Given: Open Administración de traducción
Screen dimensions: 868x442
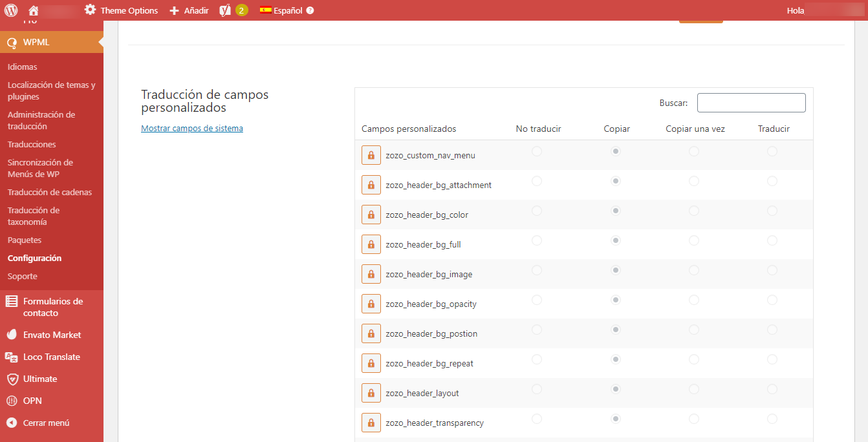Looking at the screenshot, I should click(41, 120).
